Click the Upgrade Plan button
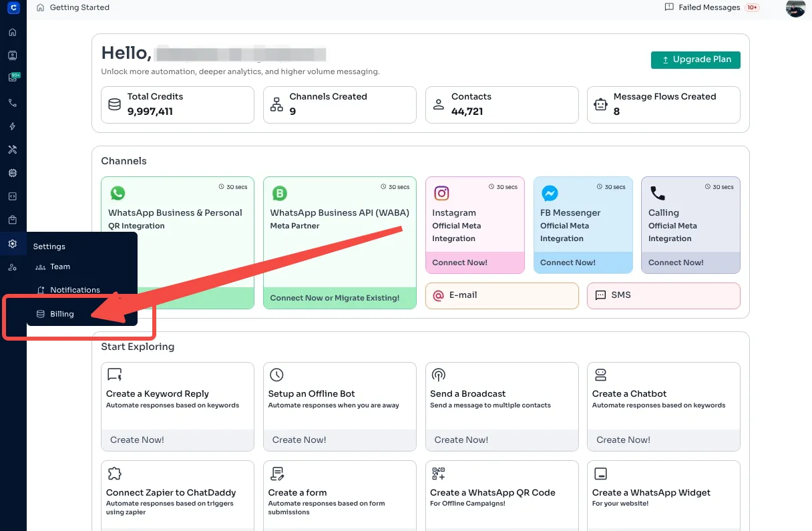The image size is (812, 531). pos(695,59)
